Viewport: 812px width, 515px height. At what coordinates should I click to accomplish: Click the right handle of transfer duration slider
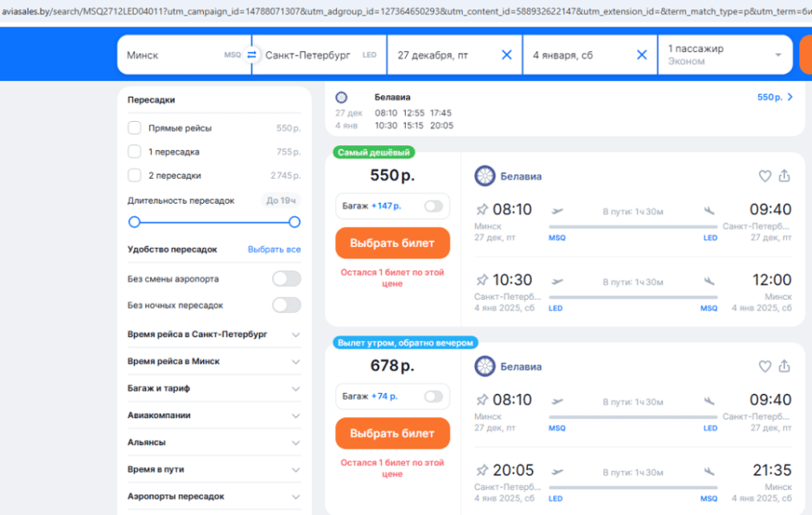tap(295, 222)
